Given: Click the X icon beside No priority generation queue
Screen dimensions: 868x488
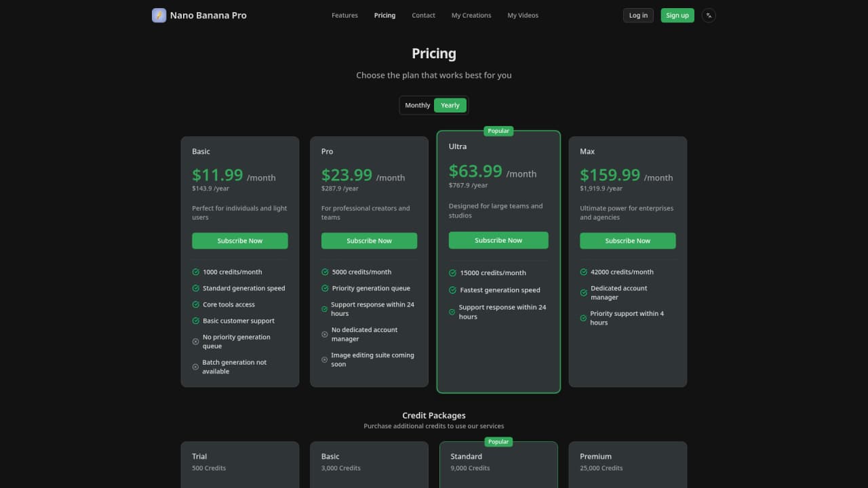Looking at the screenshot, I should 196,342.
